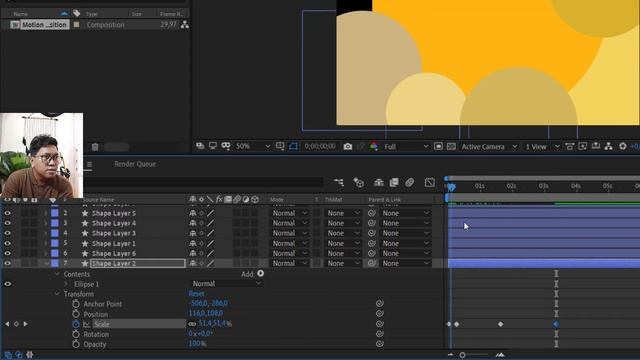The width and height of the screenshot is (640, 360).
Task: Enable the Motion Blur icon in timeline
Action: 409,182
